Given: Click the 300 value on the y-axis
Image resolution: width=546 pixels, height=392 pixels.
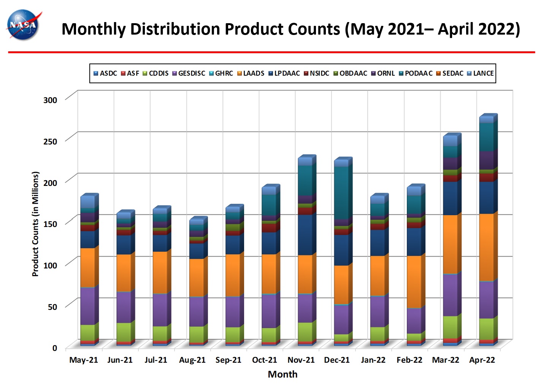Looking at the screenshot, I should click(x=50, y=100).
